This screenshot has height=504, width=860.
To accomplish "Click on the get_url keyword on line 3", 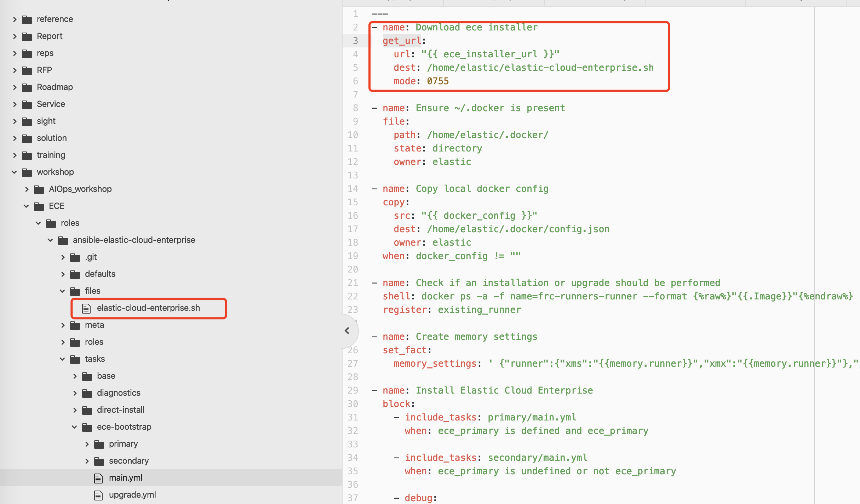I will pos(402,41).
